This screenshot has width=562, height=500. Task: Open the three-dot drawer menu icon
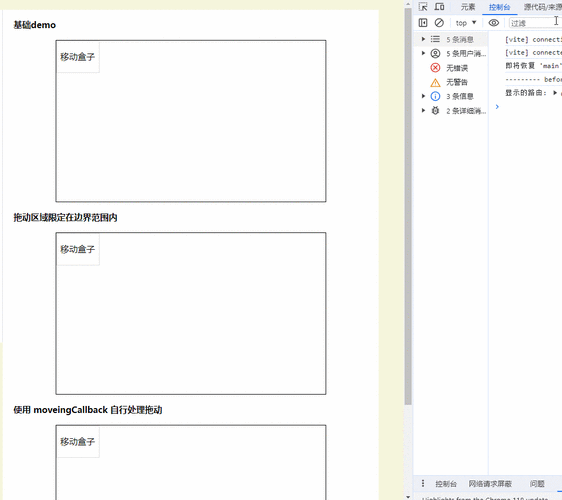click(423, 484)
